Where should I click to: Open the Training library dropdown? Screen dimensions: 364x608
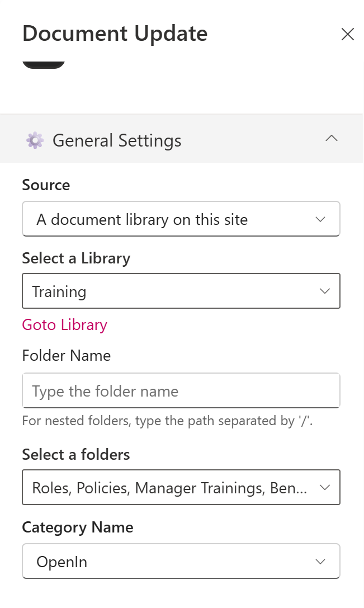pyautogui.click(x=181, y=291)
